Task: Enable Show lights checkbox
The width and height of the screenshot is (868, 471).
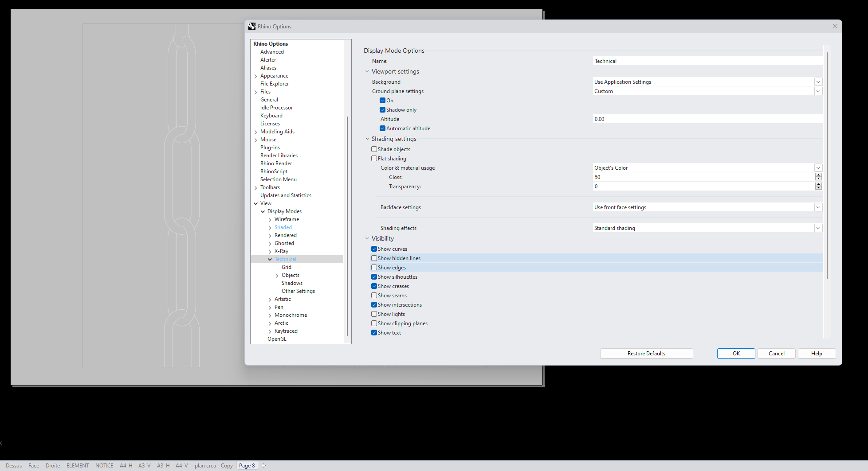Action: click(x=374, y=314)
